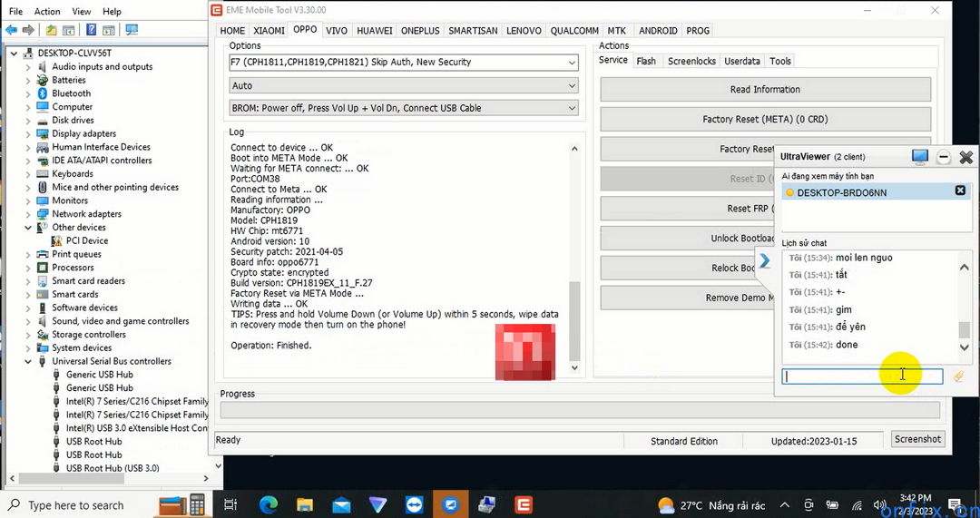Click the attachment paperclip icon in UltraViewer chat
The height and width of the screenshot is (518, 980).
click(x=958, y=376)
